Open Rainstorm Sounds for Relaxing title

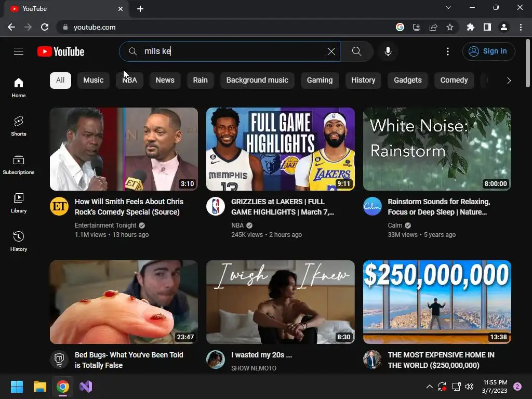click(x=439, y=207)
